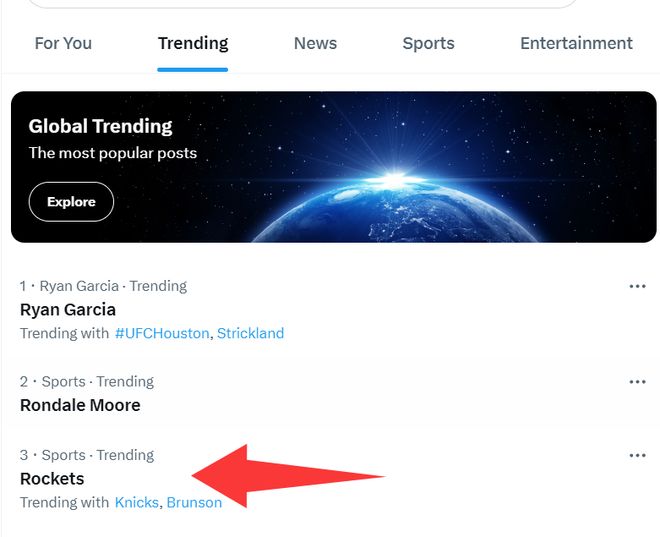660x537 pixels.
Task: Open the Entertainment tab
Action: point(576,44)
